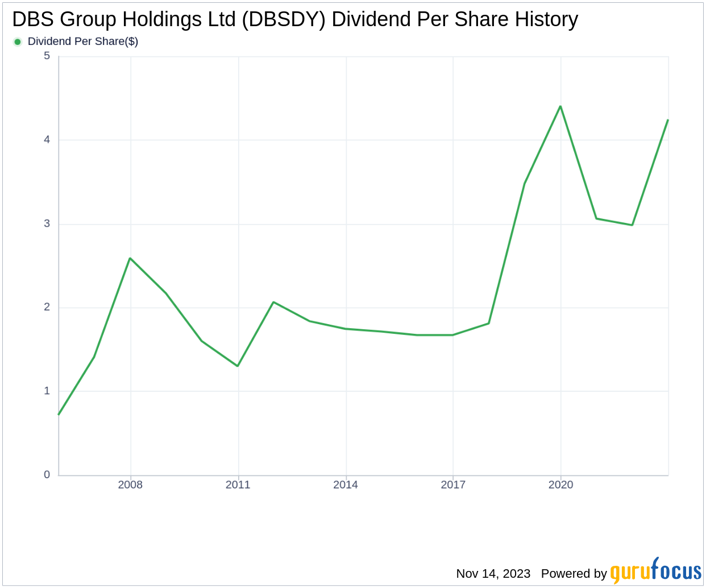706x588 pixels.
Task: Click the 2020 x-axis label
Action: tap(560, 485)
